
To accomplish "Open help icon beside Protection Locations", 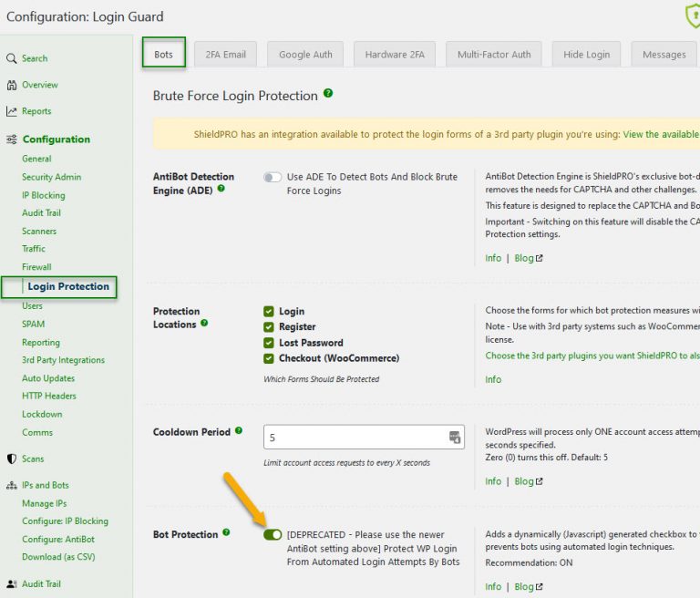I will pyautogui.click(x=204, y=323).
